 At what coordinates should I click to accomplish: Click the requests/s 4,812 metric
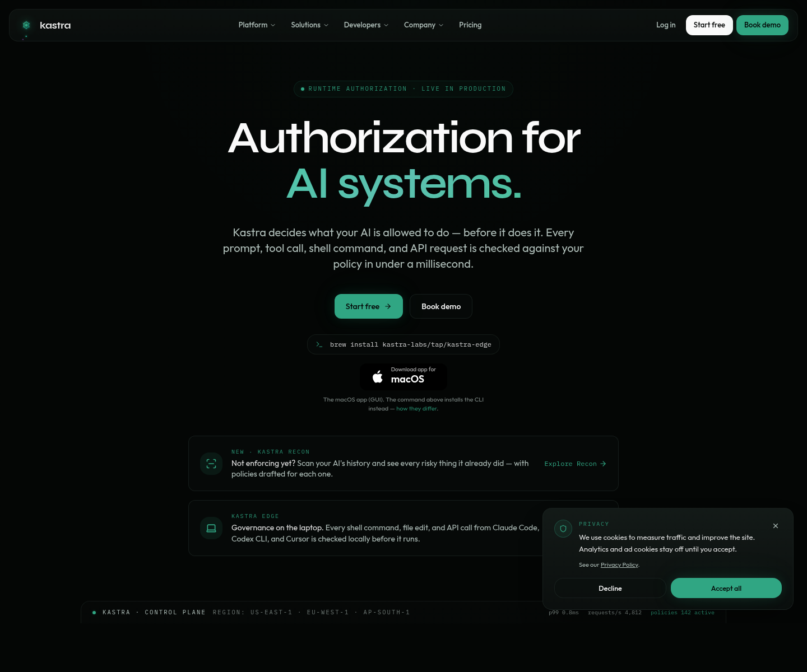tap(615, 613)
